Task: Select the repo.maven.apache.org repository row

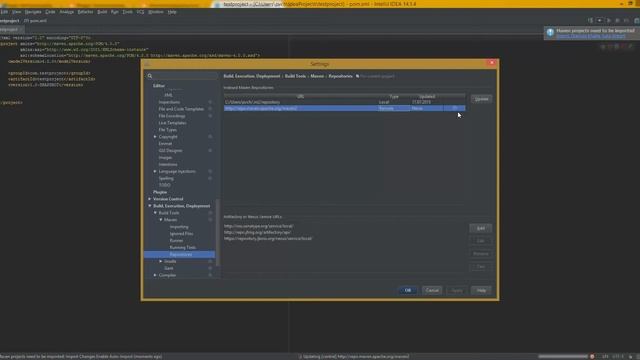Action: (x=344, y=108)
